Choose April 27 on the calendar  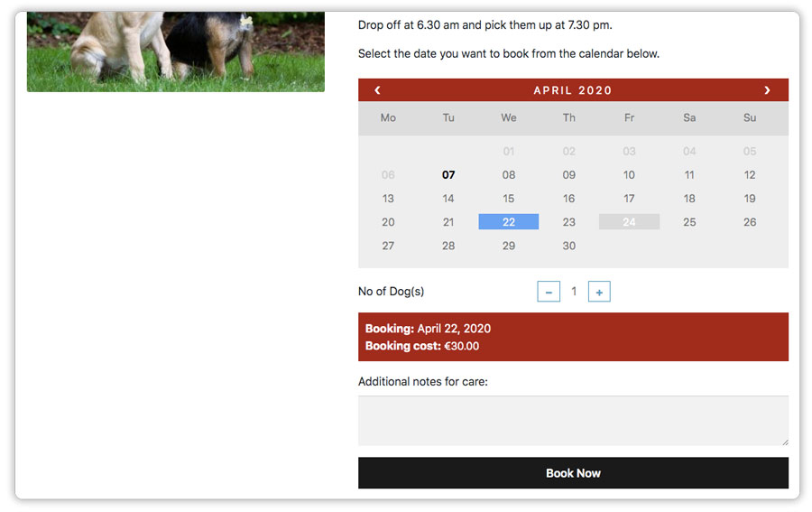point(388,246)
